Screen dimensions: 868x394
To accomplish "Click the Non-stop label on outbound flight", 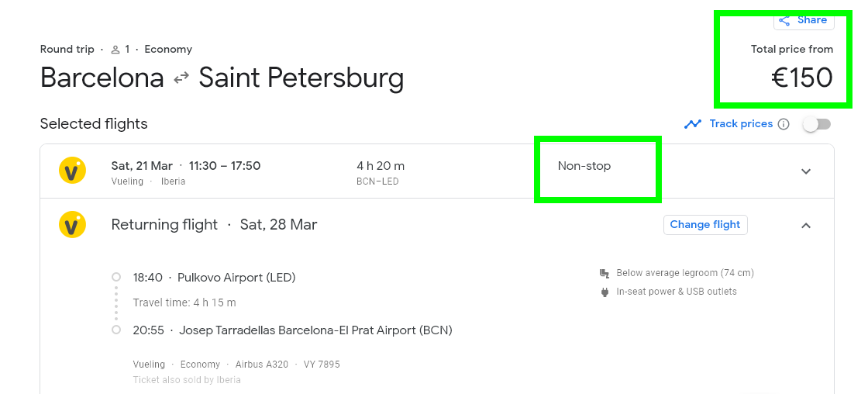I will coord(584,166).
